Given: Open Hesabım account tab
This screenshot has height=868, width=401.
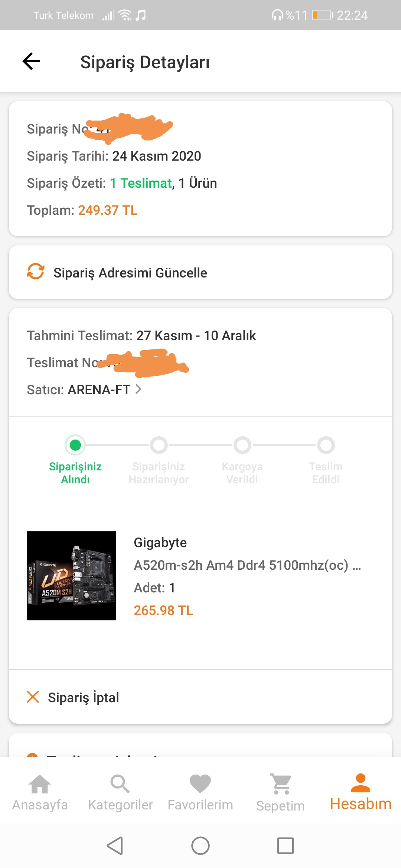Looking at the screenshot, I should [361, 792].
